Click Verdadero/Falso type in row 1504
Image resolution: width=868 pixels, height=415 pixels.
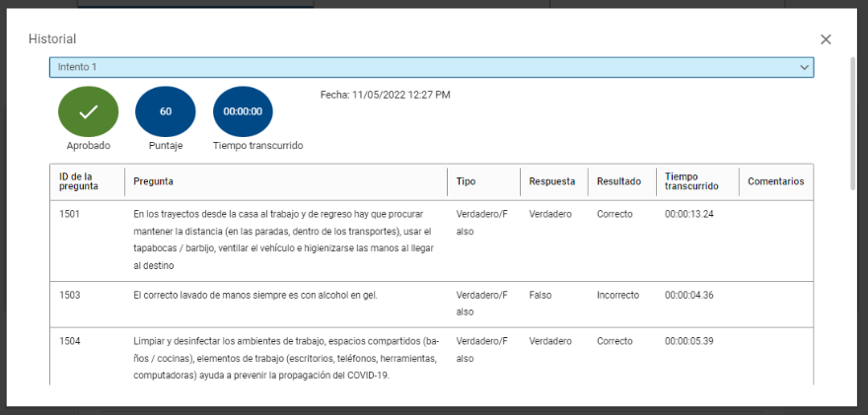point(481,350)
